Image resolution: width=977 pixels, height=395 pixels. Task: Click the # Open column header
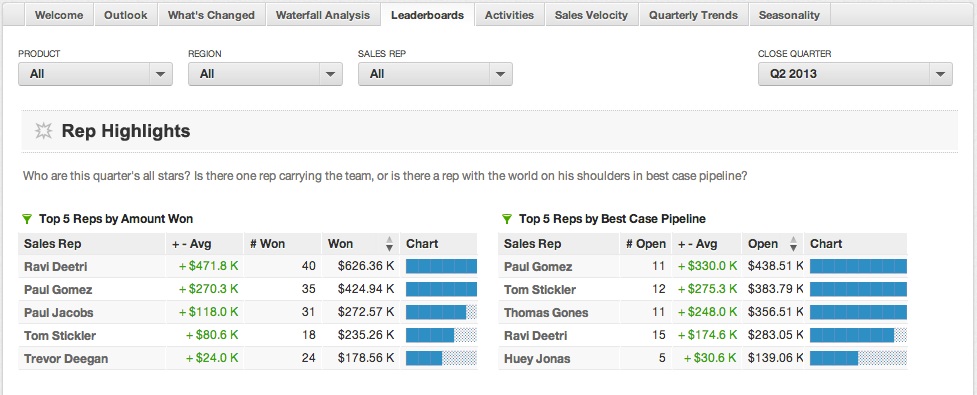[x=646, y=244]
